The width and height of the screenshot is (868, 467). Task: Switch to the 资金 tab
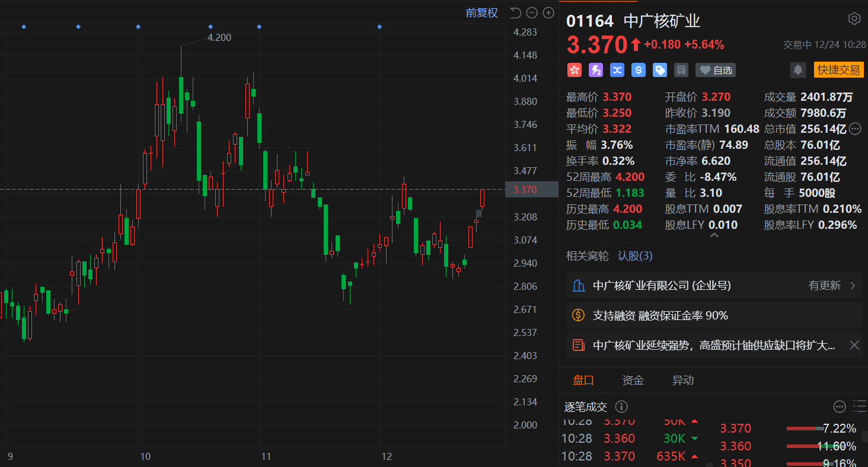click(x=633, y=380)
